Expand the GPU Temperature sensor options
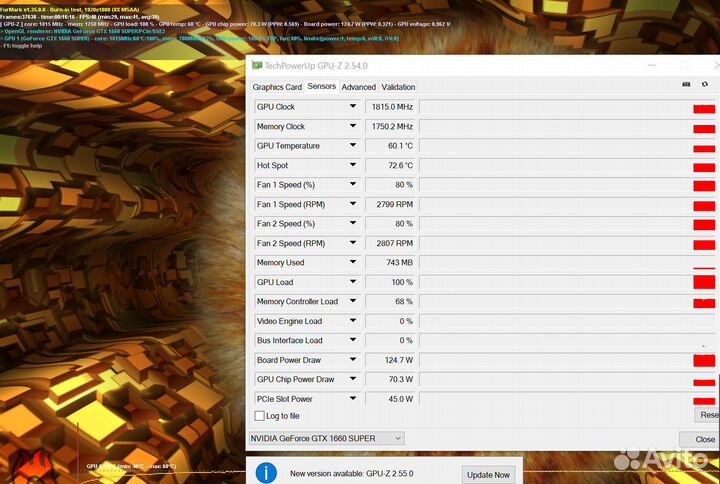This screenshot has height=484, width=720. click(353, 146)
